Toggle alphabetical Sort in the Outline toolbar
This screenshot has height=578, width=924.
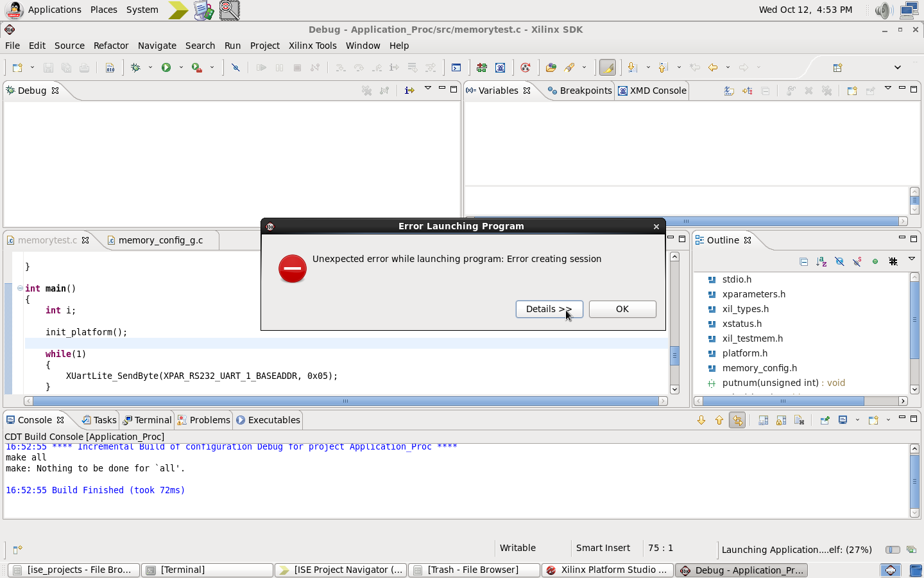pos(821,261)
